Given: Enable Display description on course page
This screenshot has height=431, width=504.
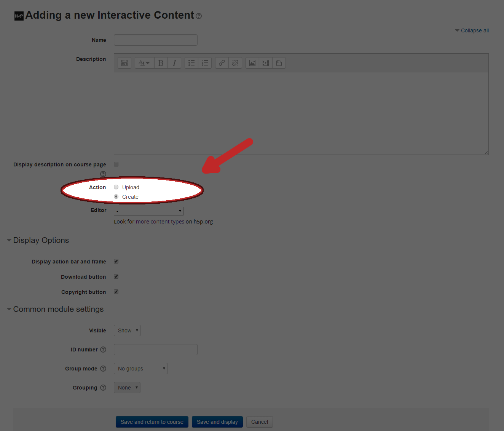Looking at the screenshot, I should point(116,164).
